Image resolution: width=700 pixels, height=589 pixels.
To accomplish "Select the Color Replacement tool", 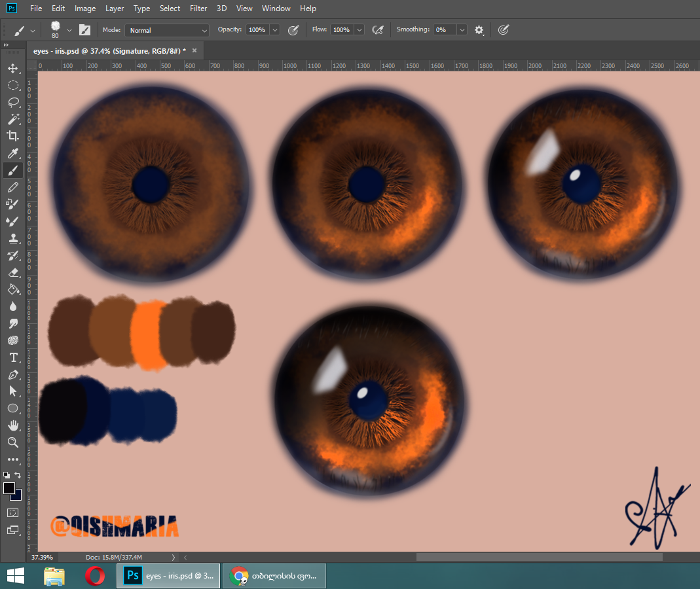I will (x=13, y=204).
